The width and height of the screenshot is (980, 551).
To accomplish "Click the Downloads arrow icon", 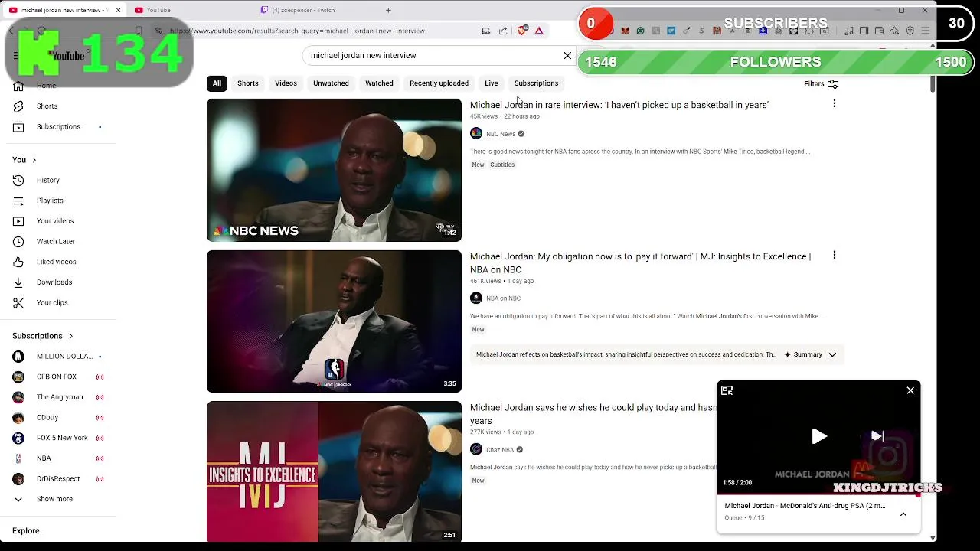I will click(x=18, y=282).
